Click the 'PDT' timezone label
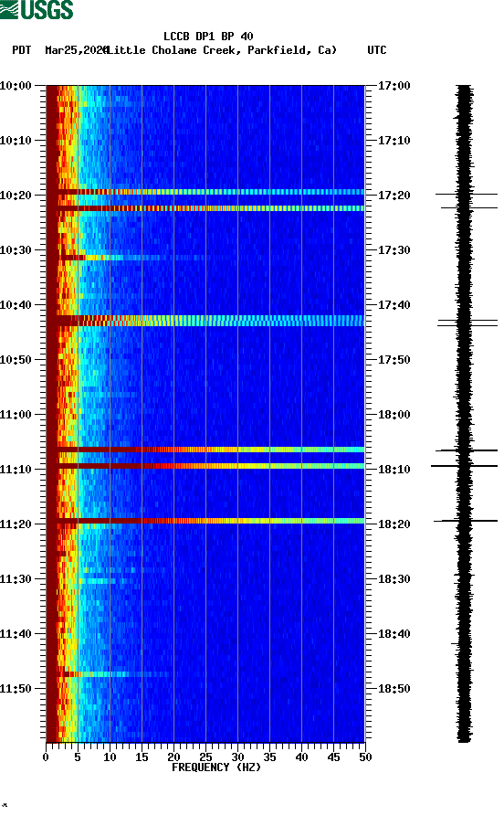The height and width of the screenshot is (815, 504). (x=22, y=50)
